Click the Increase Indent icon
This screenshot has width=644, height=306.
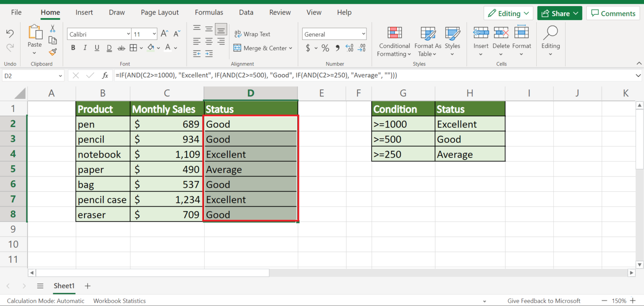coord(209,54)
